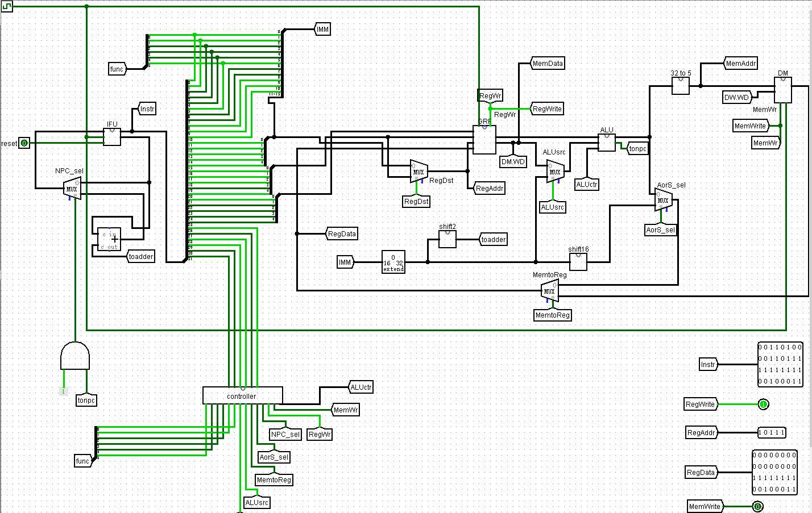Select the AorS_sel multiplexer
812x513 pixels.
click(663, 200)
